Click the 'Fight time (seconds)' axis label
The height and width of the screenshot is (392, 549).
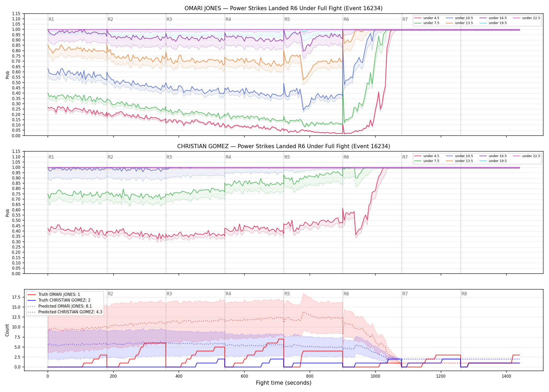pyautogui.click(x=284, y=383)
